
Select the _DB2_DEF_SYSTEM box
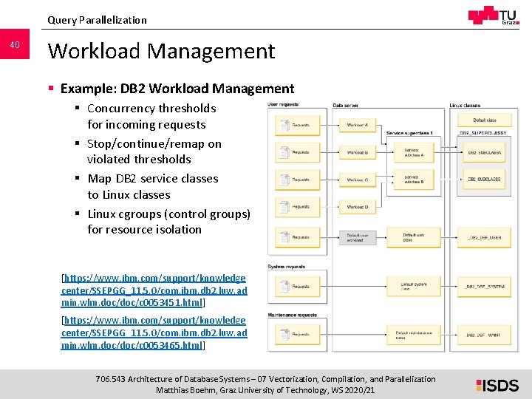[484, 287]
